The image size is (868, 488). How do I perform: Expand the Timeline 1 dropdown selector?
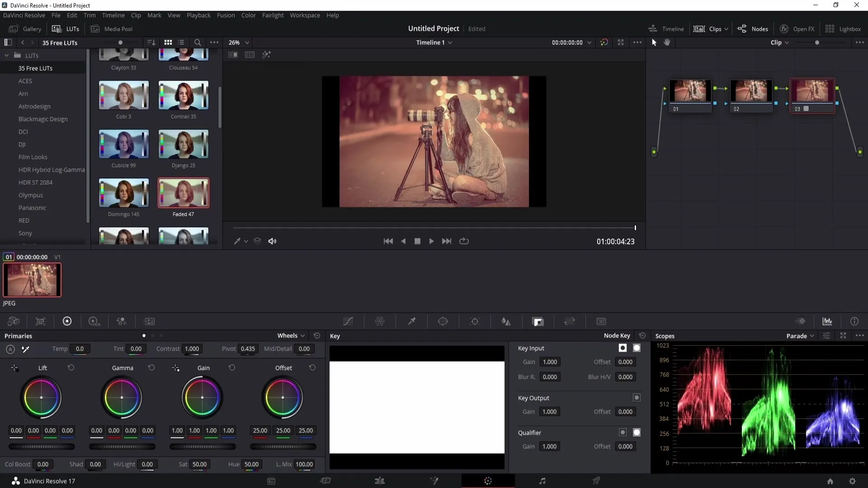coord(451,42)
